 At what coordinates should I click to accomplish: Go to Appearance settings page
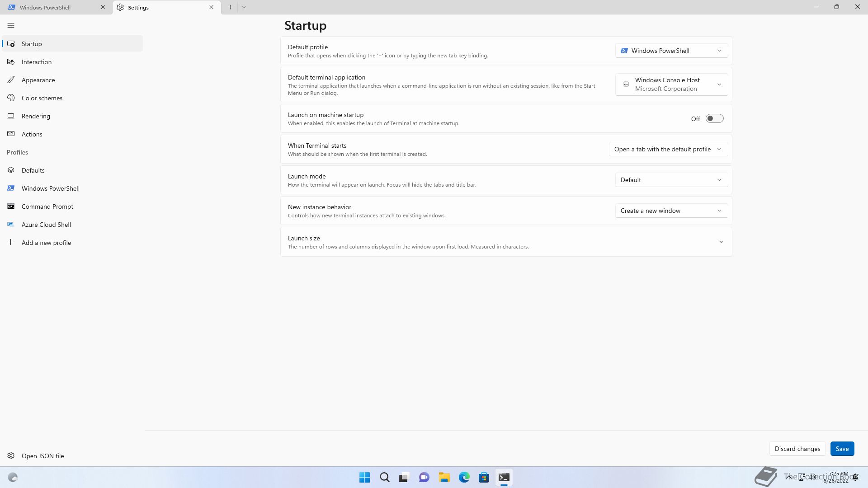[72, 80]
